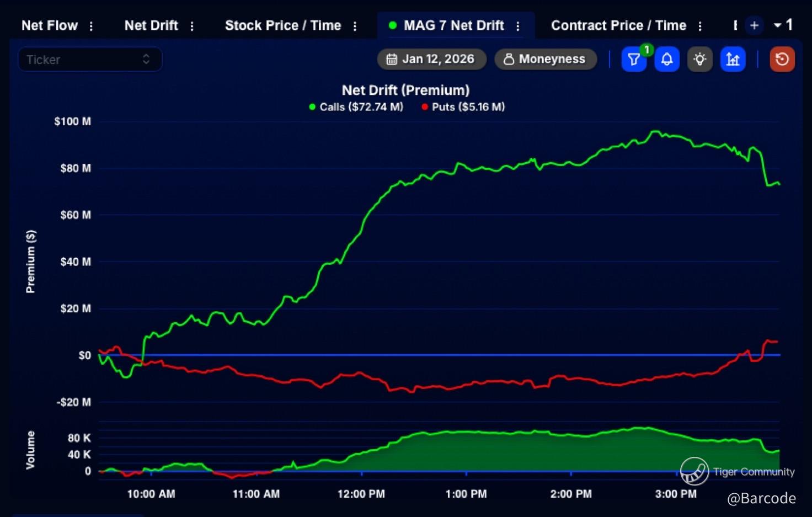Click the Premium ($) axis title

(31, 262)
